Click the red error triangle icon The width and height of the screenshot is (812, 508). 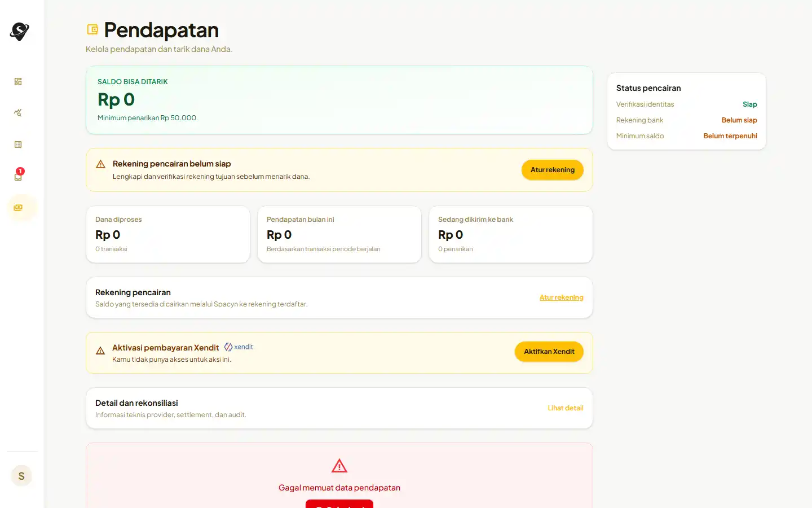pyautogui.click(x=339, y=466)
